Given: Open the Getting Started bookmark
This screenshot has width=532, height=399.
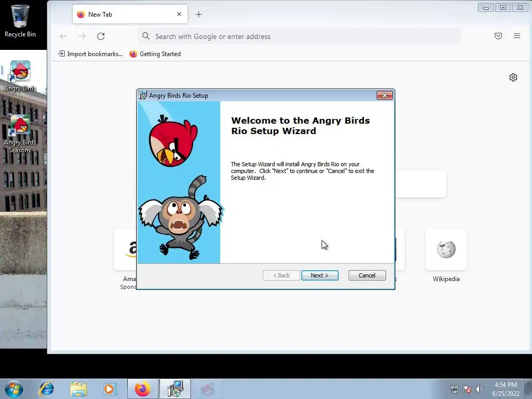Looking at the screenshot, I should click(x=155, y=54).
